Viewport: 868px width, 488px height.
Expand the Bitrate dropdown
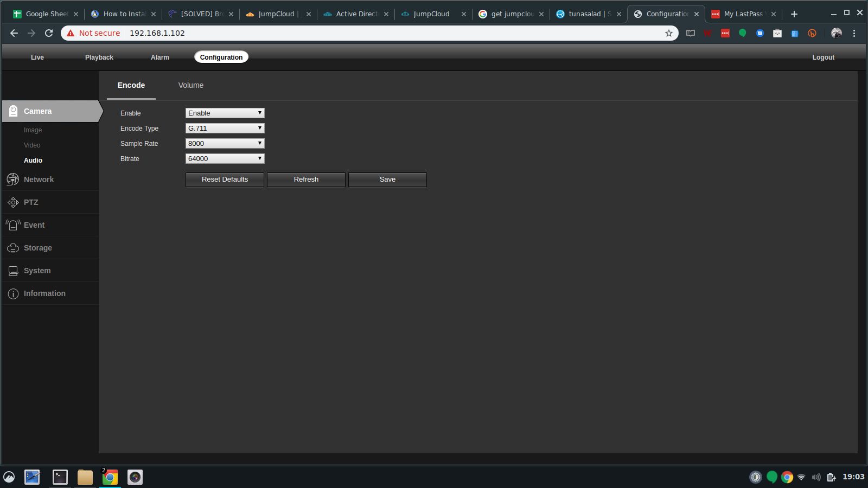[225, 158]
